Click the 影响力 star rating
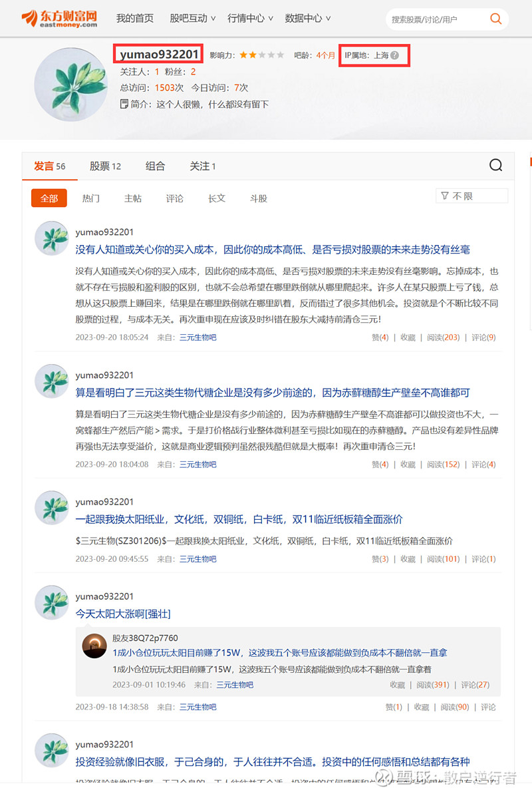The image size is (532, 794). click(x=262, y=55)
